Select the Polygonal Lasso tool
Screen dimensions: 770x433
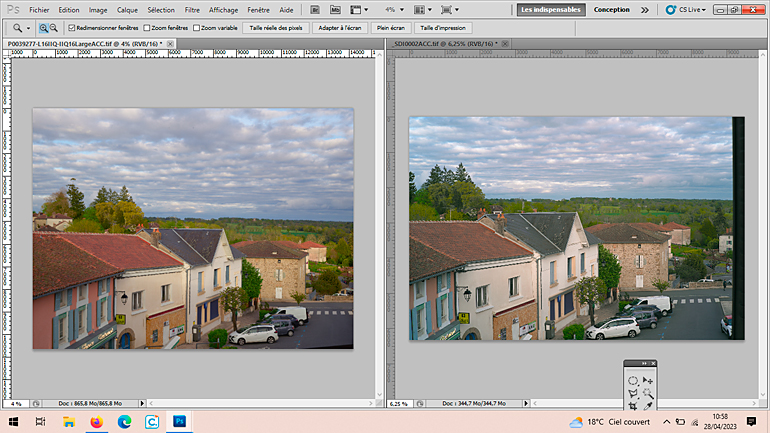633,394
